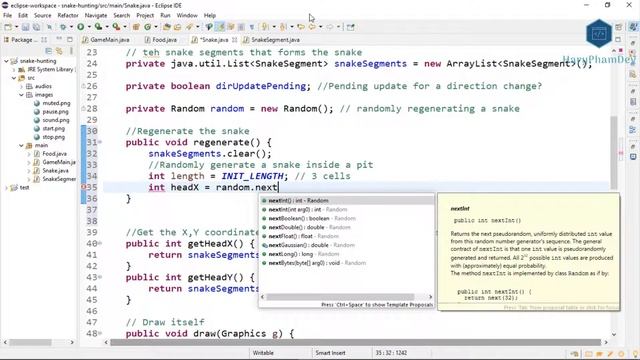640x360 pixels.
Task: Collapse the snake-hunting project node
Action: (7, 61)
